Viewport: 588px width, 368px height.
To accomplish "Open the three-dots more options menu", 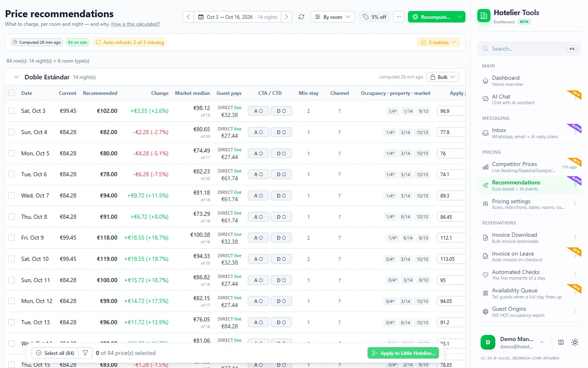I will (399, 17).
